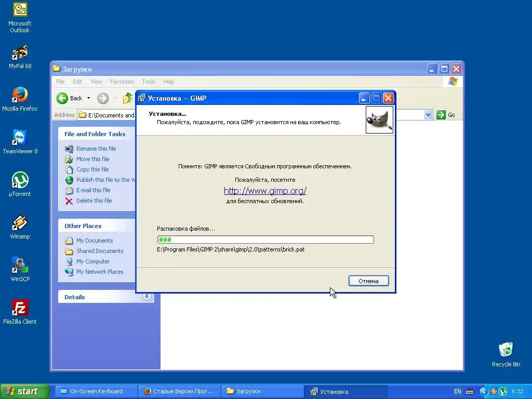This screenshot has height=399, width=532.
Task: Open the Edit menu in Explorer
Action: tap(77, 82)
